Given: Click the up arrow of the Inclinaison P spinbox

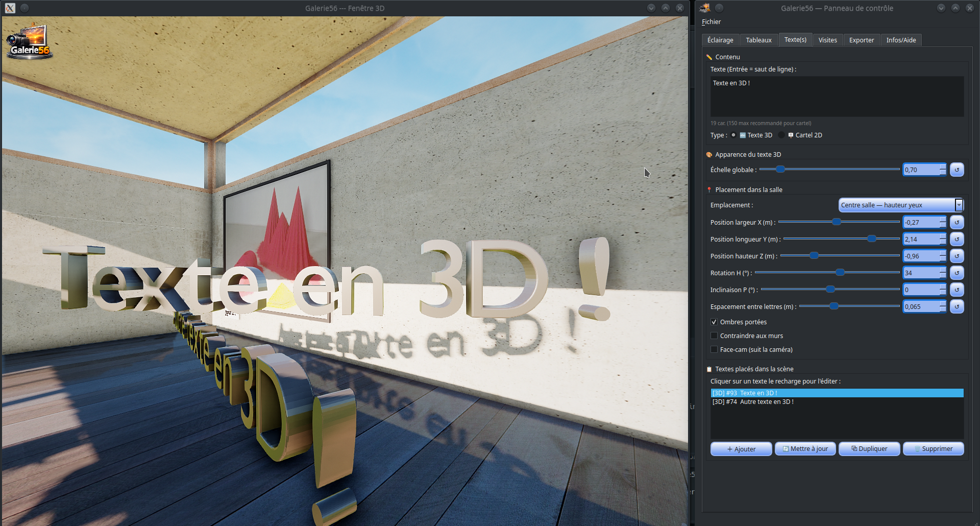Looking at the screenshot, I should click(x=943, y=286).
